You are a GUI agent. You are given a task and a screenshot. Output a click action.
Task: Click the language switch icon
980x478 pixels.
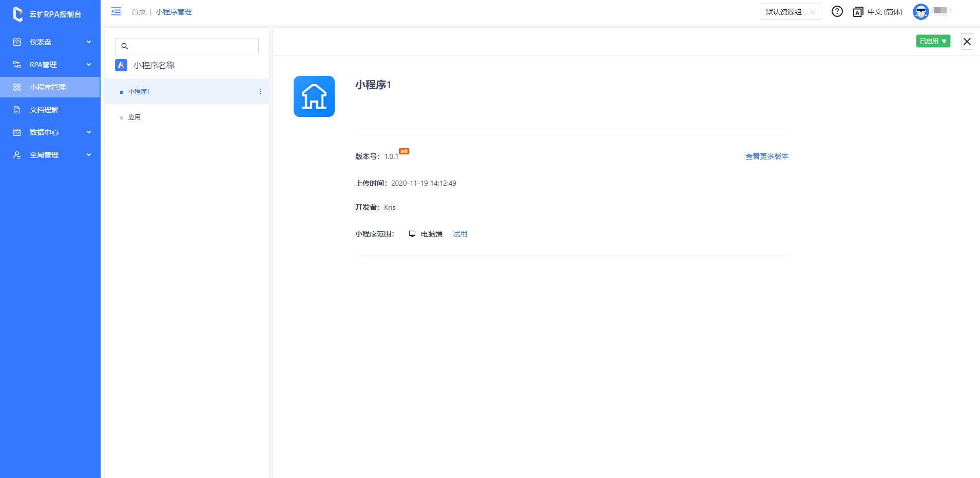click(x=858, y=12)
